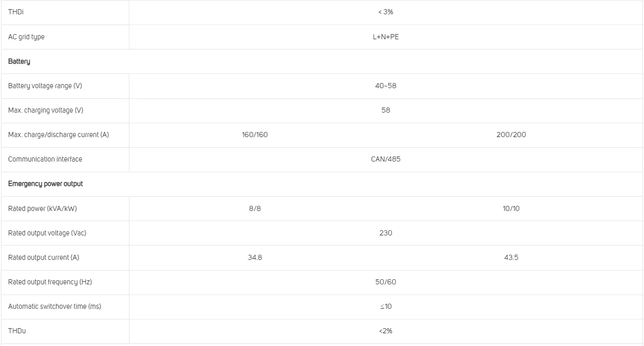This screenshot has width=644, height=346.
Task: Select the 8/8 rated power value
Action: (255, 208)
